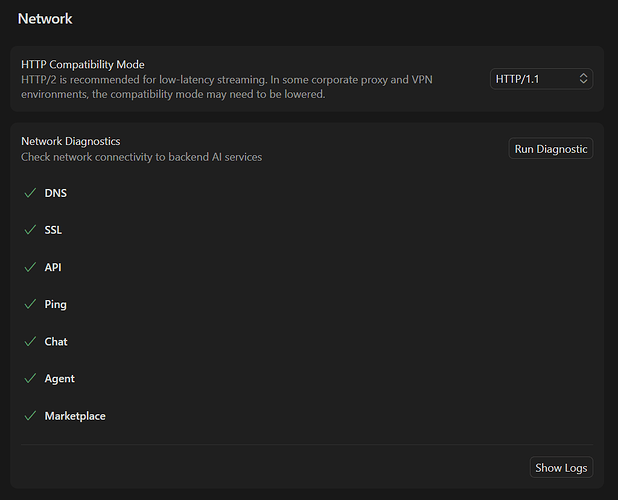Select the DNS diagnostic row label
This screenshot has height=500, width=618.
(x=56, y=193)
